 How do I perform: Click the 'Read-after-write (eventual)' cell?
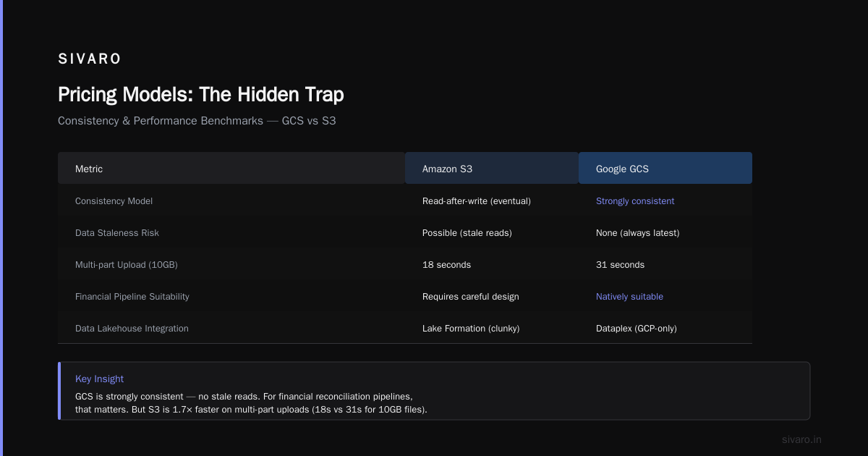[x=477, y=201]
